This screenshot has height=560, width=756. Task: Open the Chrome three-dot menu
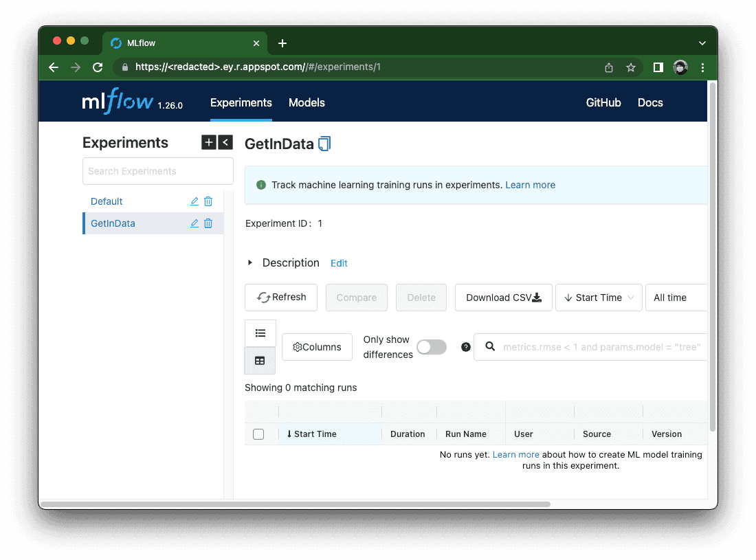pyautogui.click(x=702, y=67)
